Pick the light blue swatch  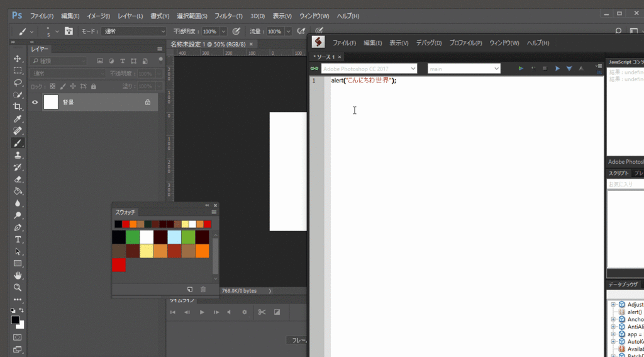coord(174,237)
